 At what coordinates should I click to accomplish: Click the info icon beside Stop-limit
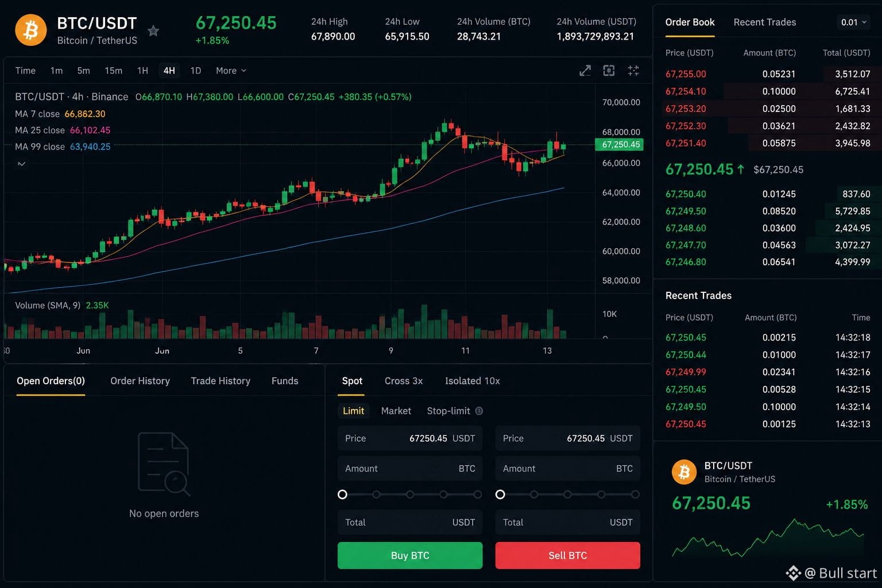coord(479,411)
